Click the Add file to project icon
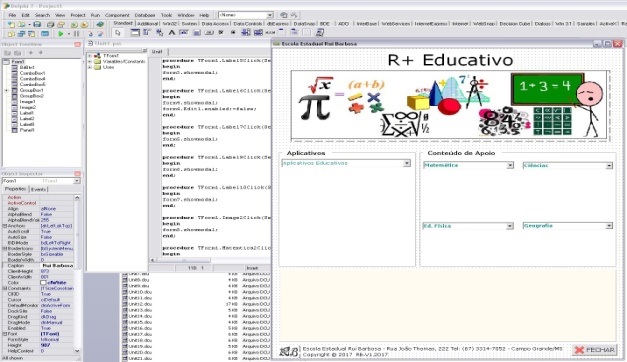This screenshot has width=627, height=362. (74, 24)
